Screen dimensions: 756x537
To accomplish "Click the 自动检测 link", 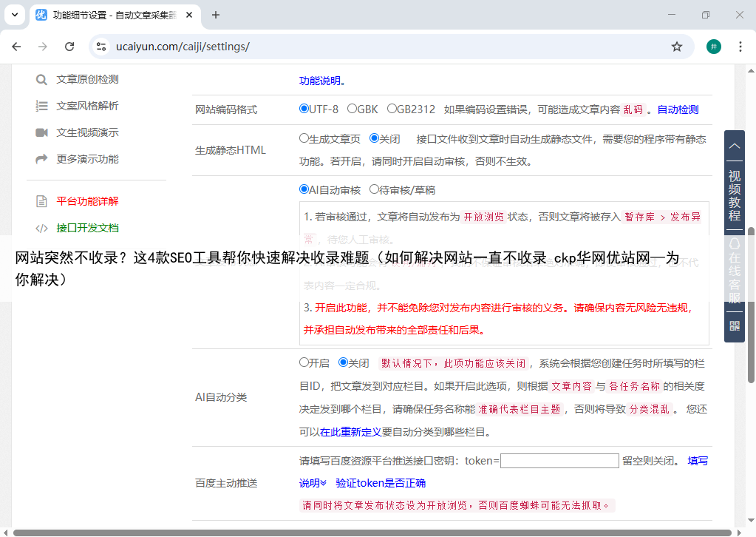I will pos(678,109).
